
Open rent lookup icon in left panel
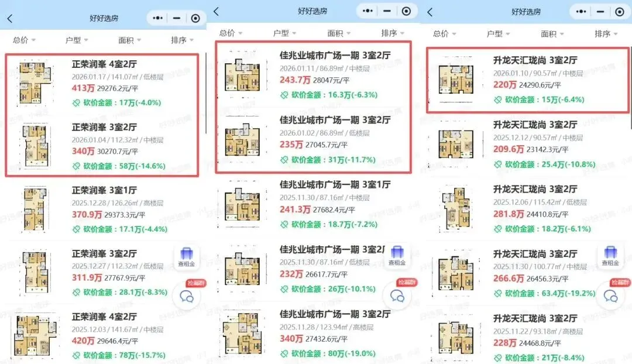(187, 257)
